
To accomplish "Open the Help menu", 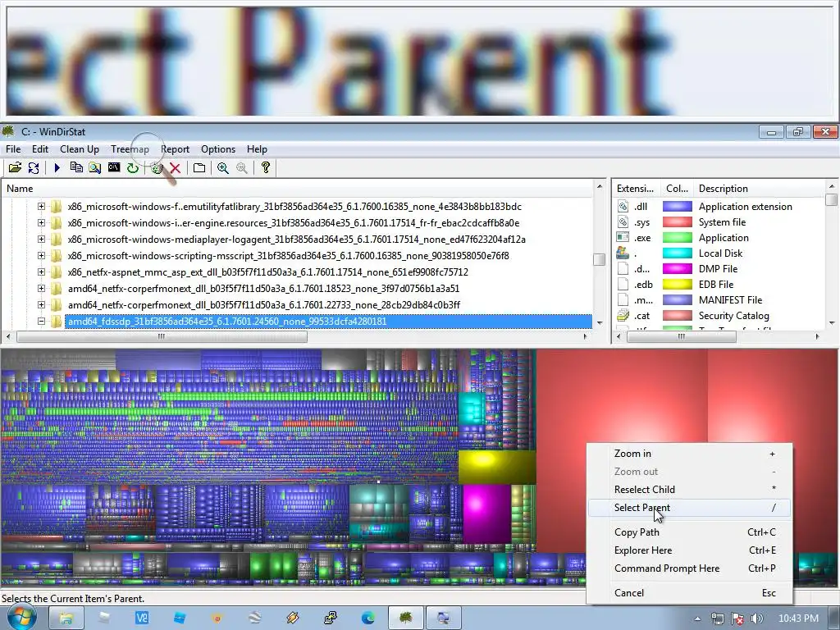I will 257,149.
